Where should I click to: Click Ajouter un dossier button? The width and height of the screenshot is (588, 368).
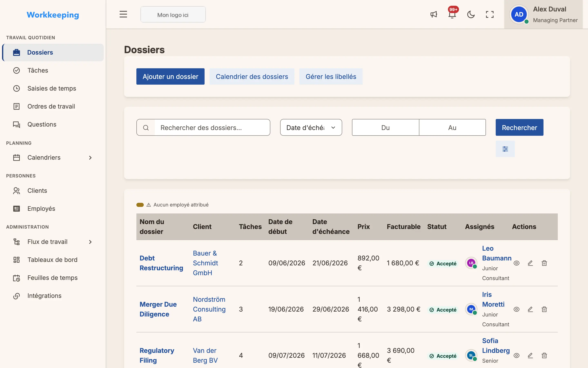click(x=170, y=76)
